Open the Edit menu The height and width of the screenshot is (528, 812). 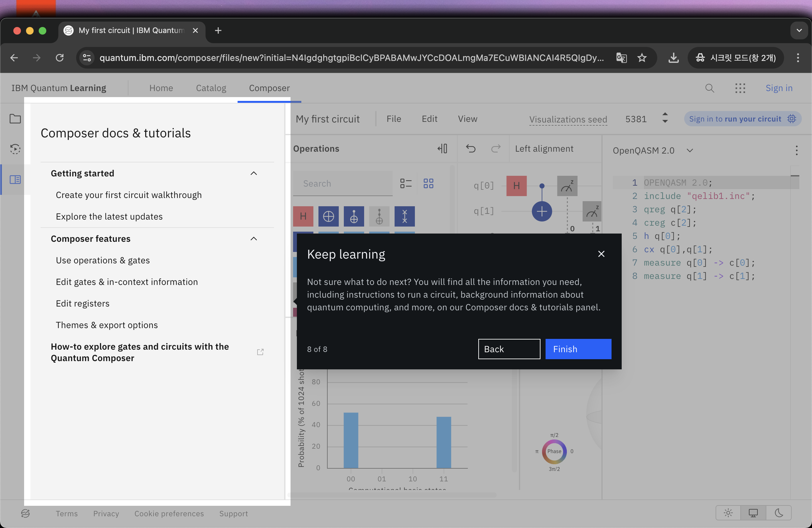point(429,119)
